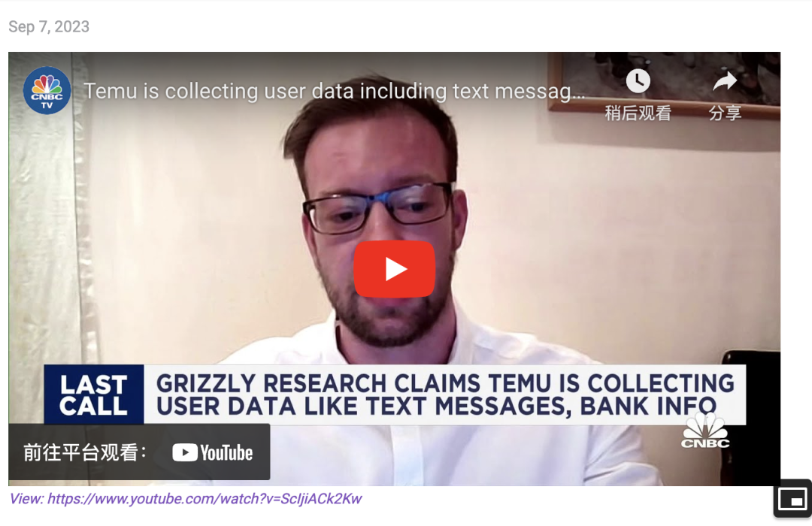This screenshot has width=812, height=526.
Task: Click the YouTube logo in the watch bar
Action: [x=212, y=452]
